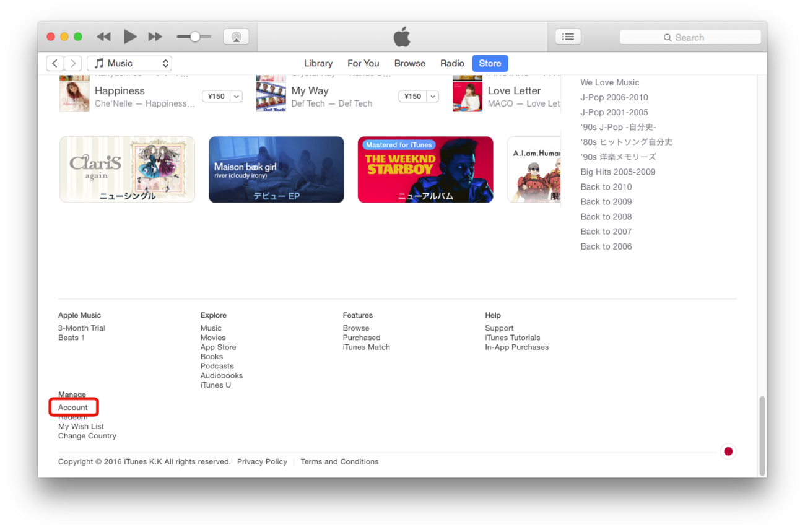The image size is (805, 532).
Task: Open the '90s J-Pop -自分史- link
Action: point(619,127)
